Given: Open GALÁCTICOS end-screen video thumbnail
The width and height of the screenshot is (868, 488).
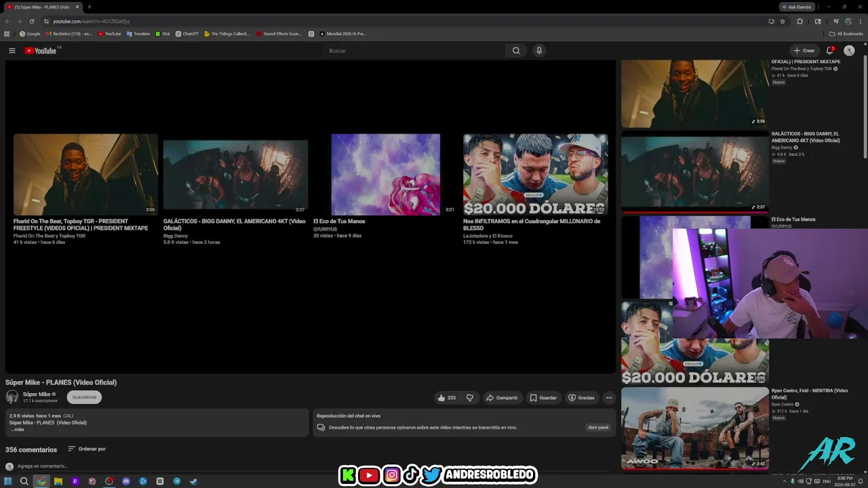Looking at the screenshot, I should [235, 174].
